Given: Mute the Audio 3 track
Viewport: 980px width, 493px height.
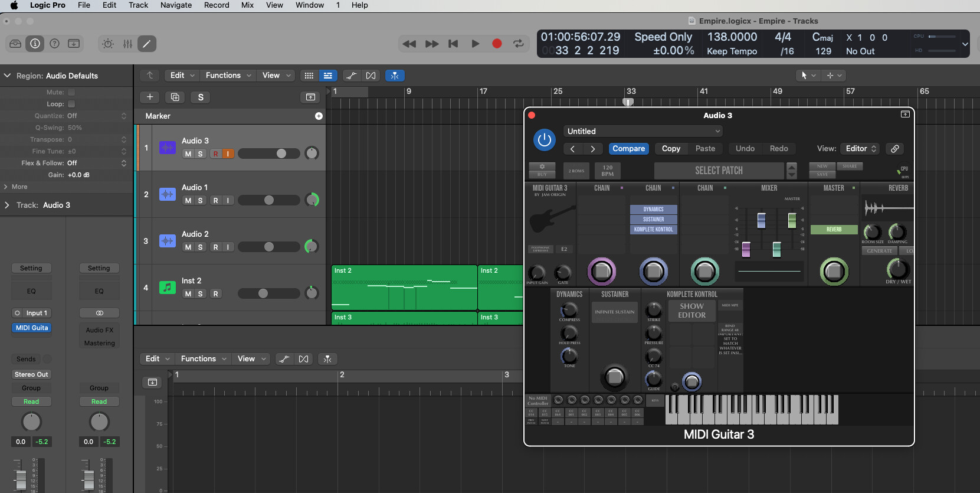Looking at the screenshot, I should click(188, 154).
